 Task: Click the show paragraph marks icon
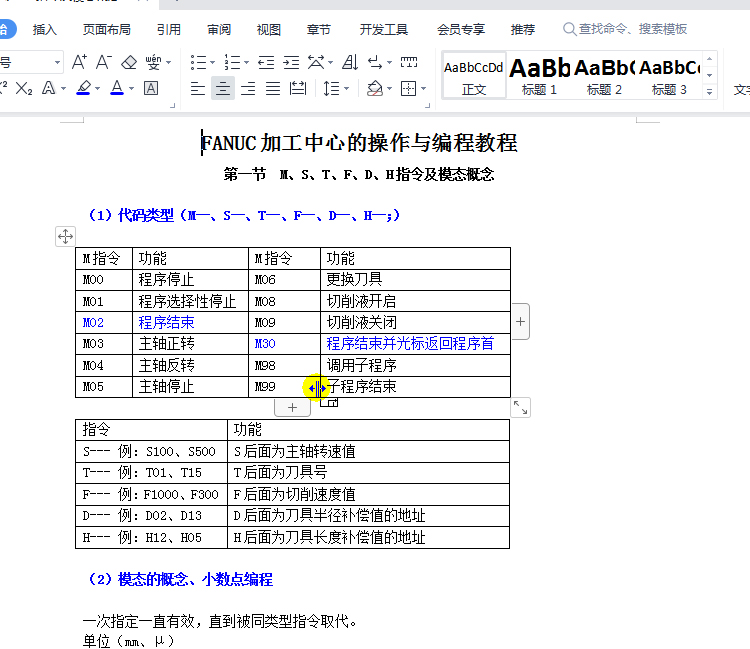(375, 62)
